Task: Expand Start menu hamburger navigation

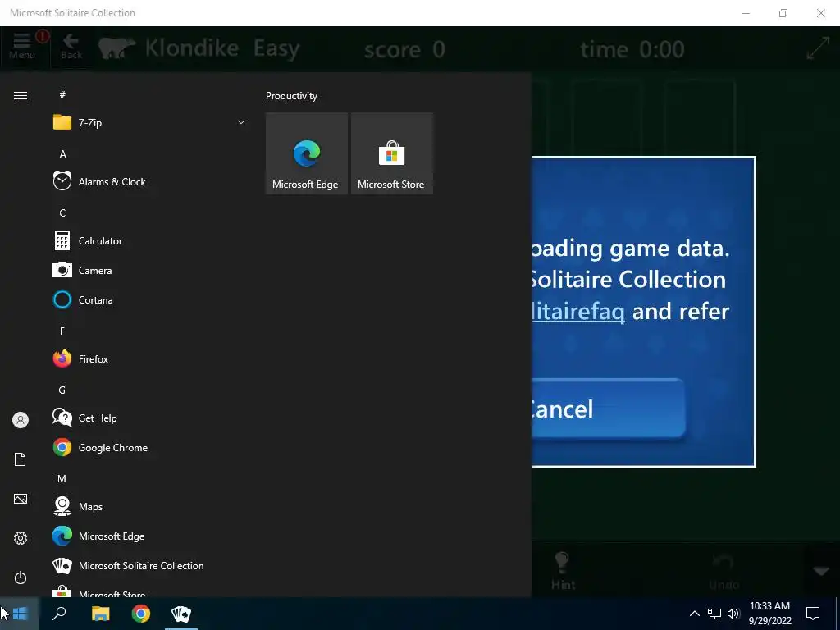Action: (x=21, y=95)
